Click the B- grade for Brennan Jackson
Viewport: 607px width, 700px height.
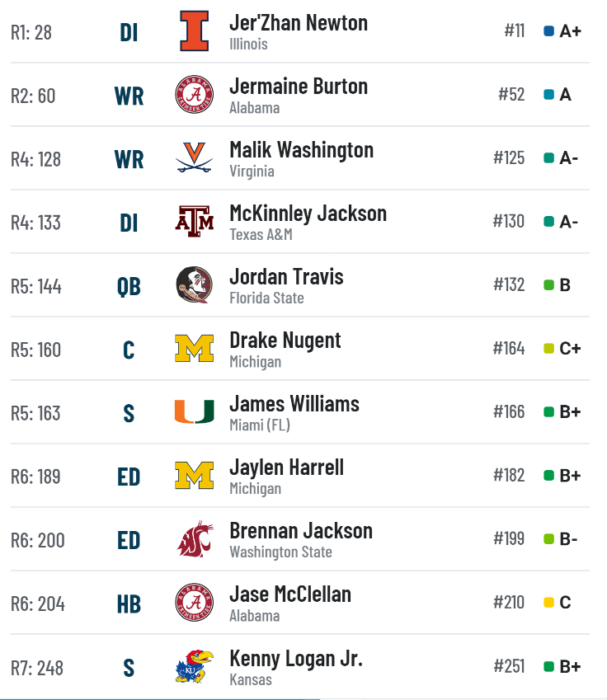568,539
